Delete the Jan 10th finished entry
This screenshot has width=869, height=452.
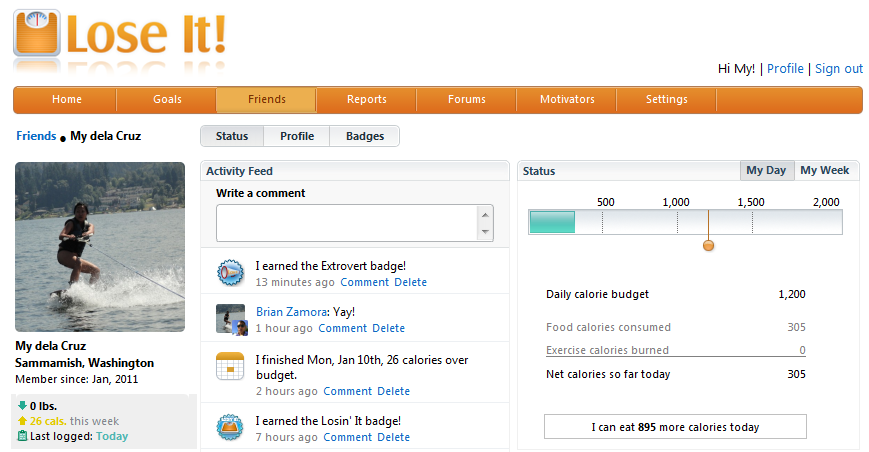pos(393,391)
